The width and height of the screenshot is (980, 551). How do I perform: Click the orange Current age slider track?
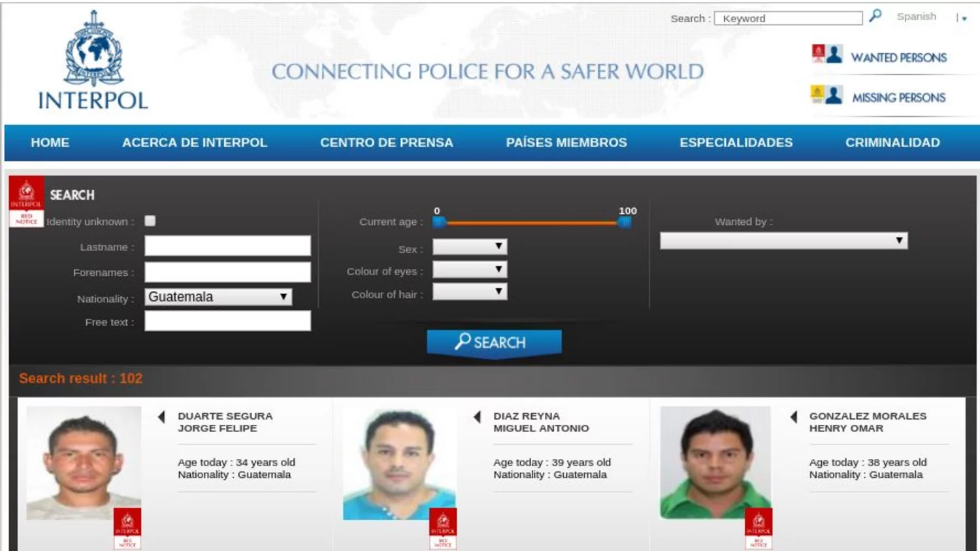pos(532,223)
